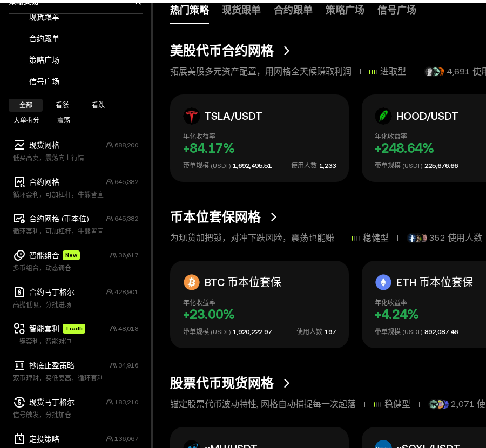
Task: Click the Tesla logo on TSLA/USDT card
Action: point(192,116)
